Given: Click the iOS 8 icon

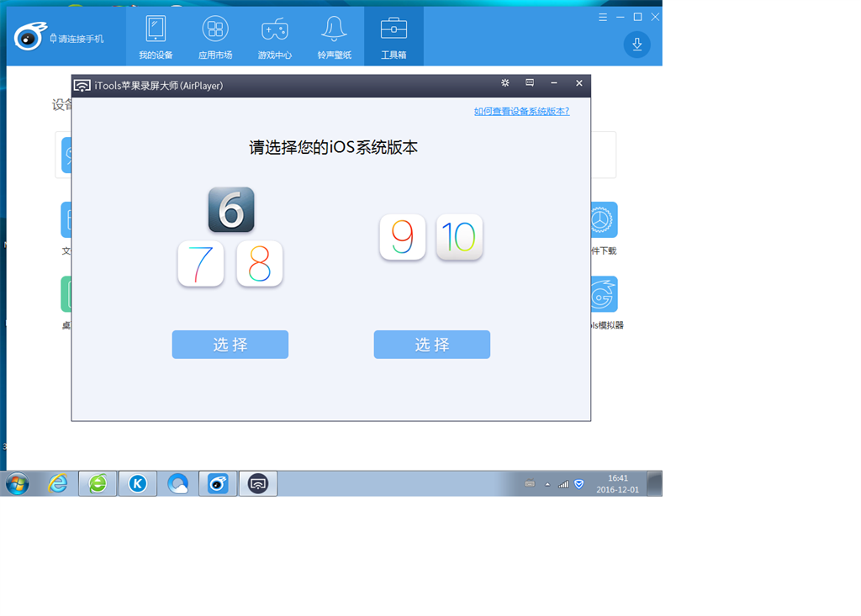Looking at the screenshot, I should pos(260,264).
